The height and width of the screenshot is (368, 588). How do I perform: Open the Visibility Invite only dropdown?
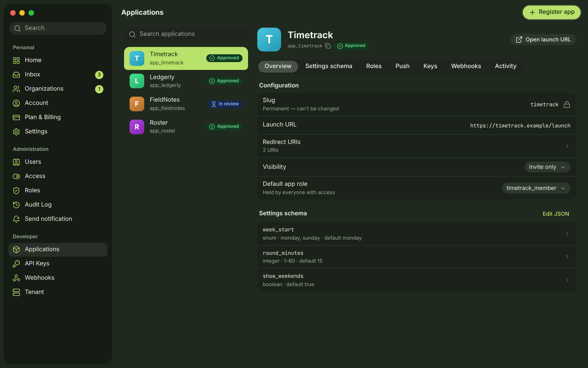pos(547,167)
